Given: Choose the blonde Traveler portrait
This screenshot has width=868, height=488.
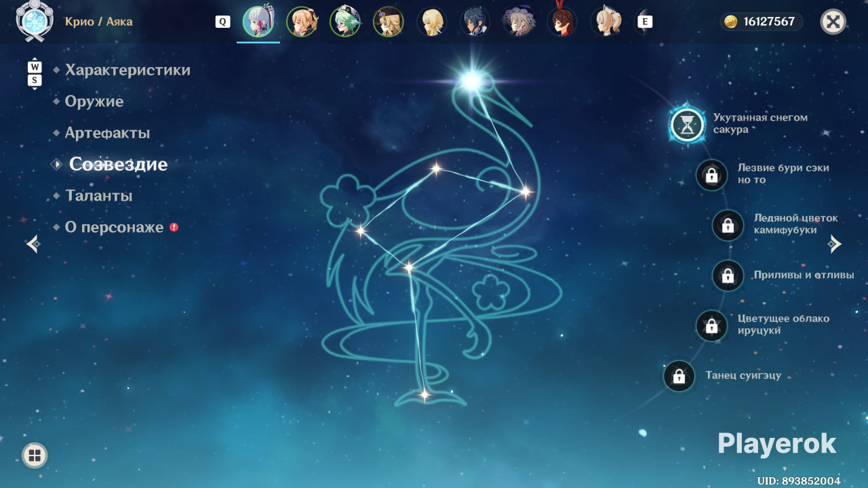Looking at the screenshot, I should 431,22.
